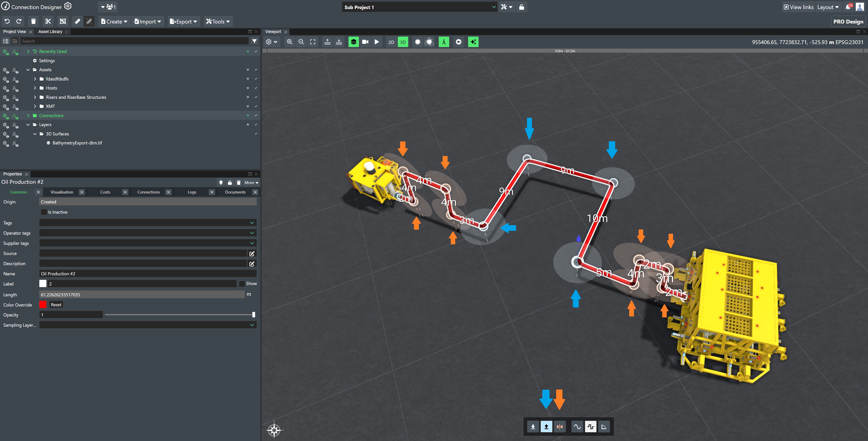Viewport: 868px width, 441px height.
Task: Switch to the Asset Library tab
Action: 50,32
